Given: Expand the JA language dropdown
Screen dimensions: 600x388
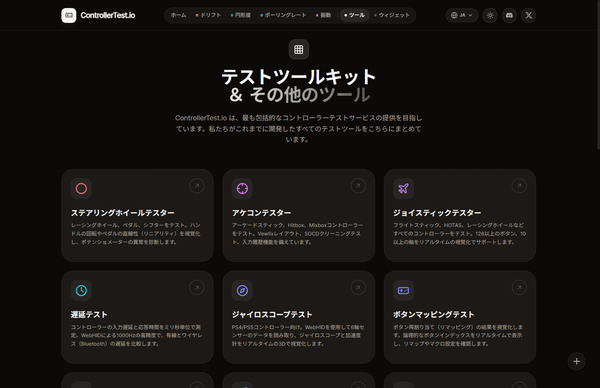Looking at the screenshot, I should tap(462, 15).
